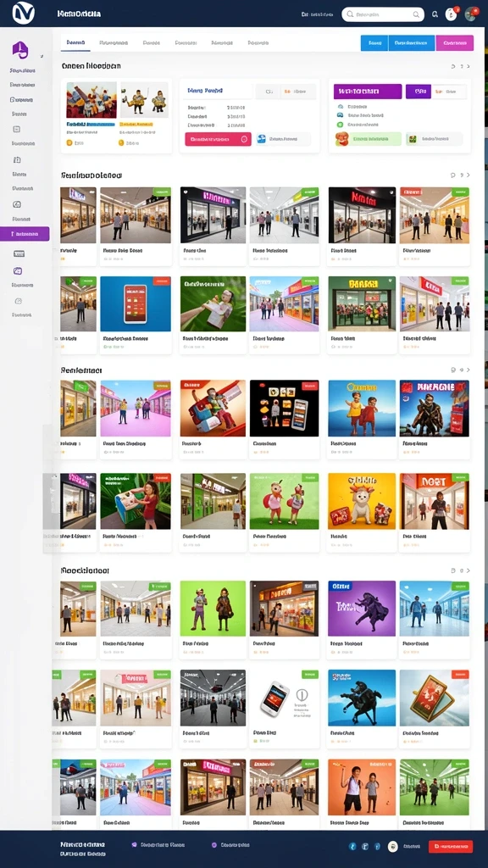Switch to the active underlined first tab
The width and height of the screenshot is (488, 868).
(75, 42)
